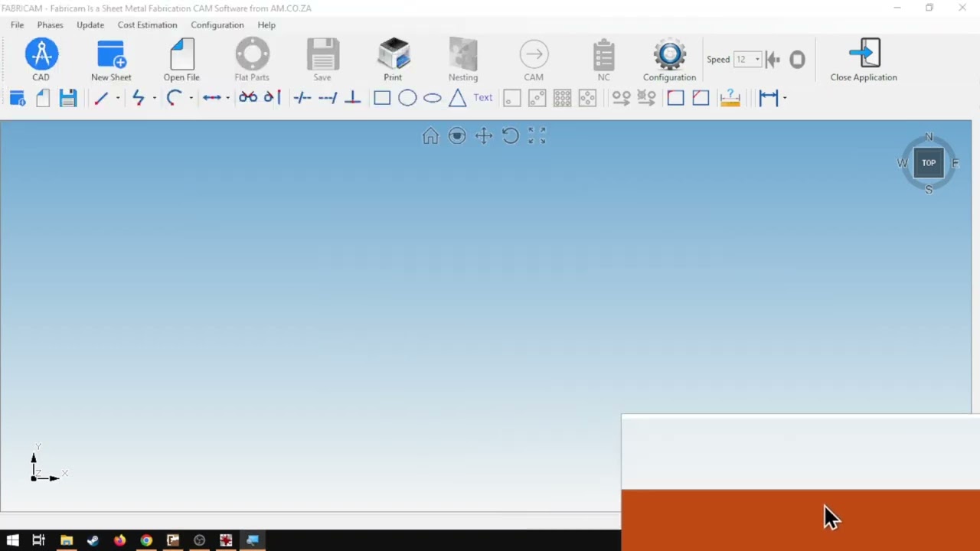Image resolution: width=980 pixels, height=551 pixels.
Task: Click the TOP face of view cube
Action: (x=929, y=163)
